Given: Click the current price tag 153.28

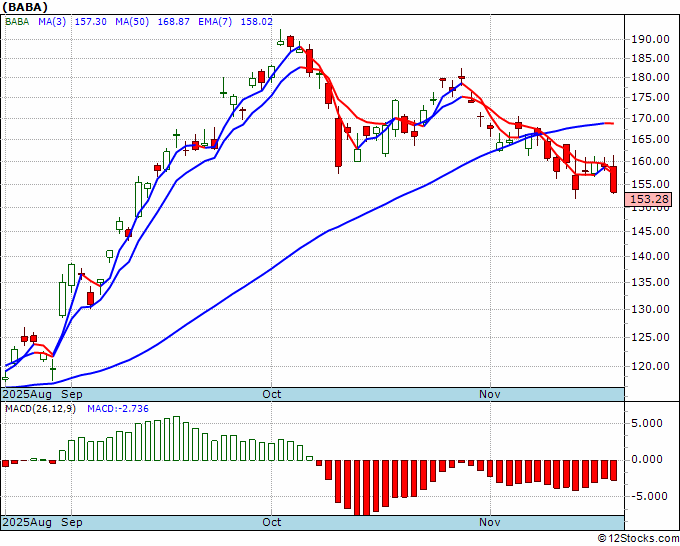Looking at the screenshot, I should click(x=648, y=199).
